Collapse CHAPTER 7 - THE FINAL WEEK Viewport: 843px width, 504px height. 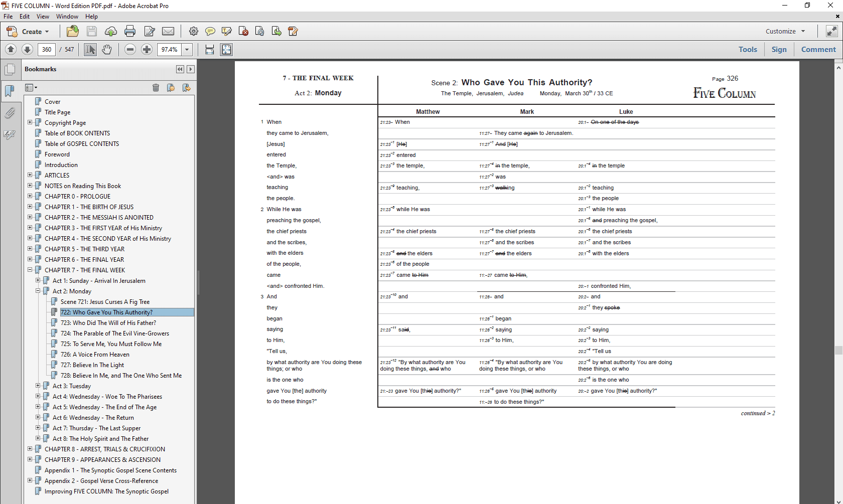[x=30, y=270]
